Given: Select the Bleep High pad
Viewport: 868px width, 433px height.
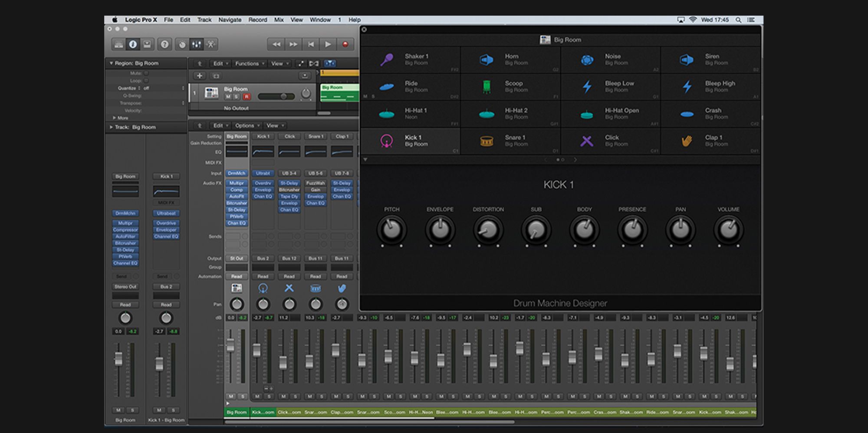Looking at the screenshot, I should tap(710, 87).
